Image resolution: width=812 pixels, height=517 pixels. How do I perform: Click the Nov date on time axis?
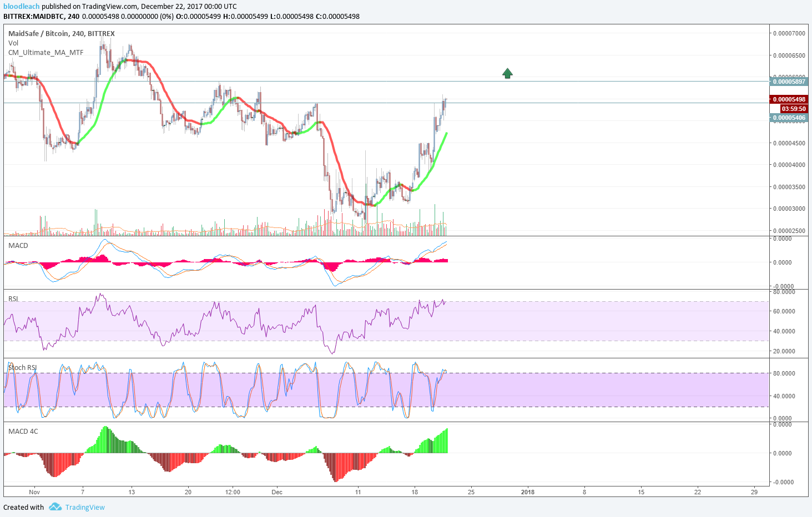pos(34,491)
